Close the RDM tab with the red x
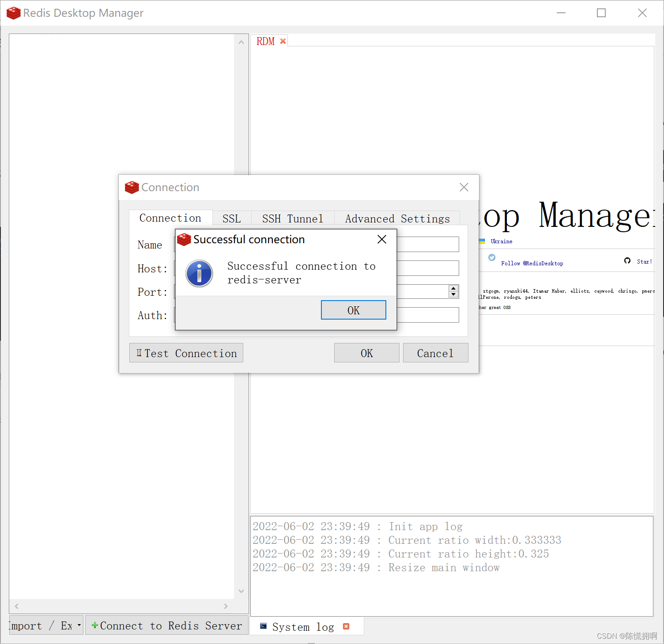664x644 pixels. point(283,41)
